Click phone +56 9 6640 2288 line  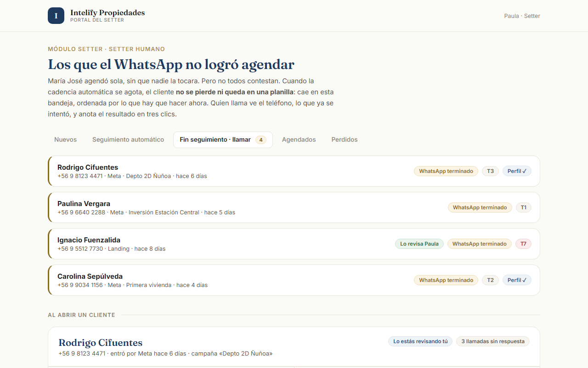tap(146, 213)
